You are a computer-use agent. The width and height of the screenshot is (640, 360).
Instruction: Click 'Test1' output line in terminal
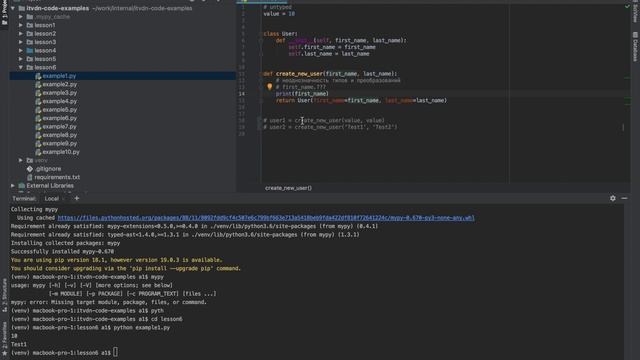click(x=19, y=344)
